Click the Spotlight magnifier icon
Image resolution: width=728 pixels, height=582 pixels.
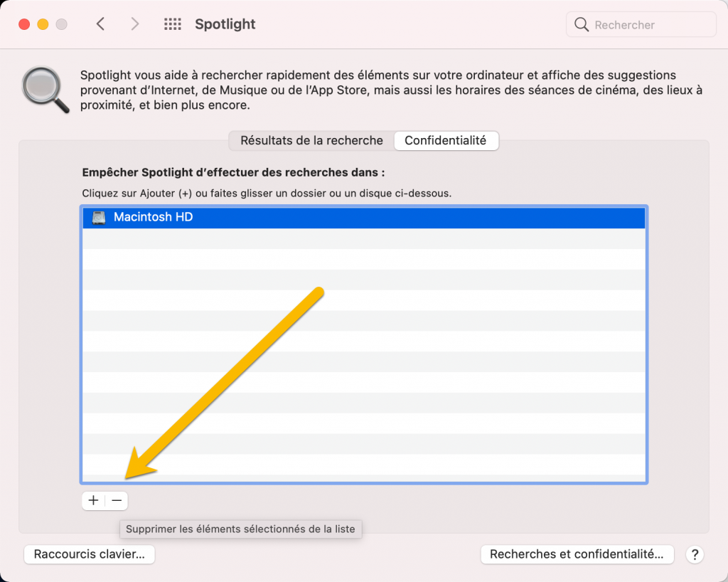[45, 90]
